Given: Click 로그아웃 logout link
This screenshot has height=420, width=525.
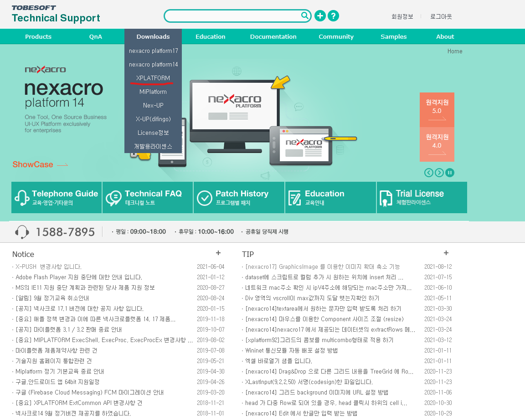Looking at the screenshot, I should tap(441, 16).
